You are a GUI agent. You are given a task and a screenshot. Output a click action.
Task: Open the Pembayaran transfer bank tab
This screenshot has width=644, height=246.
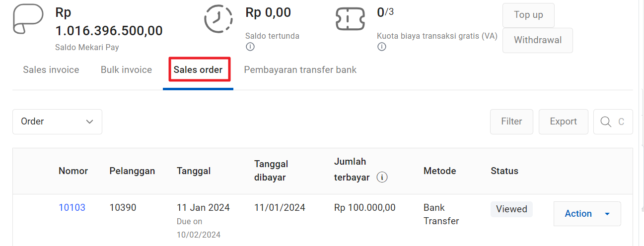click(x=300, y=70)
